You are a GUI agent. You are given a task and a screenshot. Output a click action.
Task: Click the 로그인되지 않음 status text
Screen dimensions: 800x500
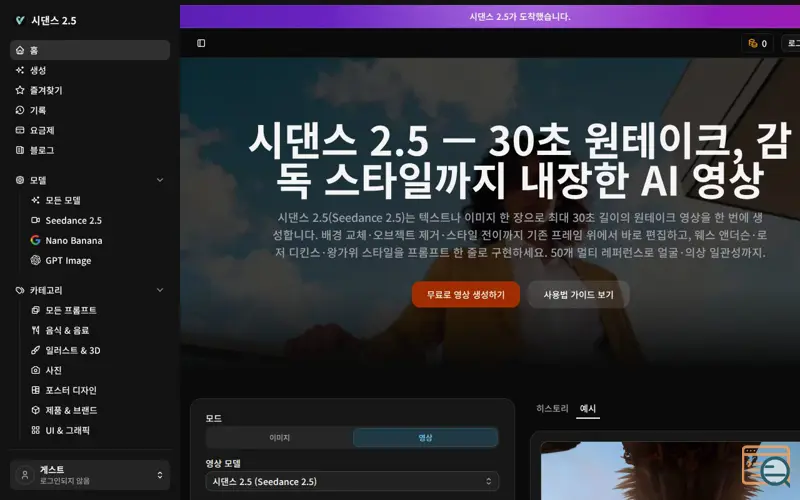tap(65, 481)
